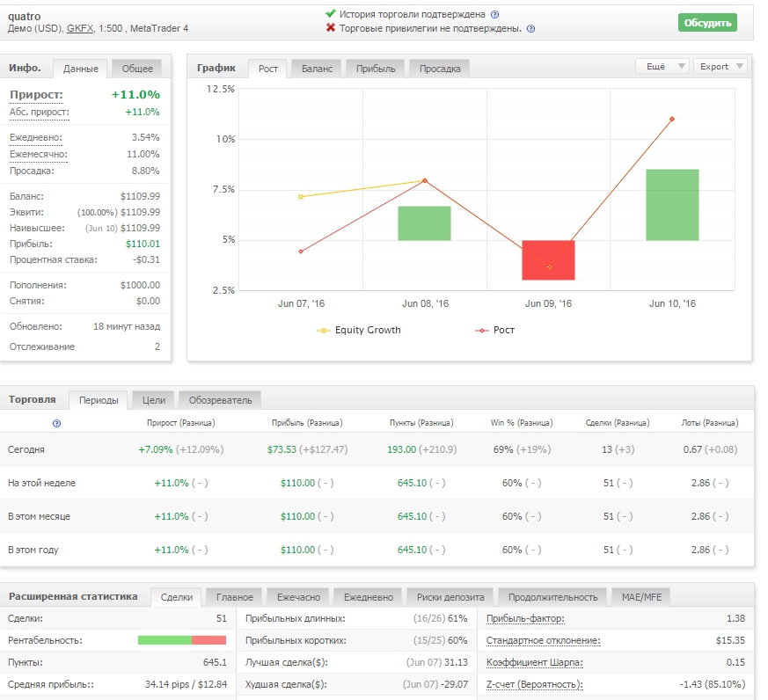Click the Прибыль (Разница) column header

307,423
